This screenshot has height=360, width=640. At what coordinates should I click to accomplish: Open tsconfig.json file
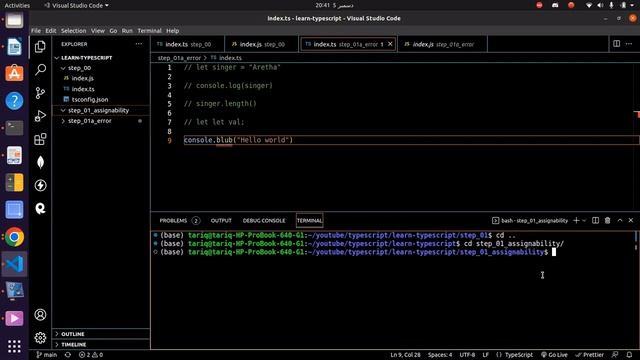pyautogui.click(x=101, y=100)
